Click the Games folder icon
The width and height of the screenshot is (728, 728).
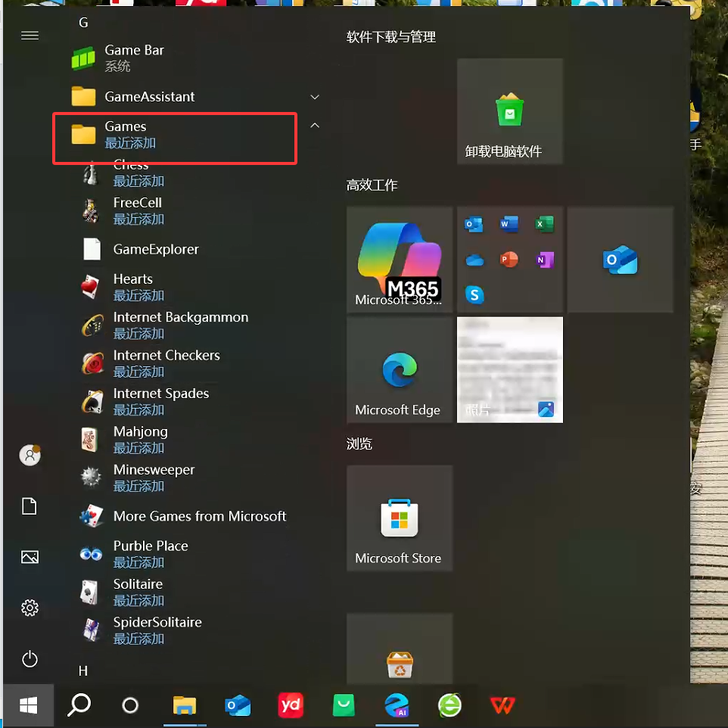point(83,134)
